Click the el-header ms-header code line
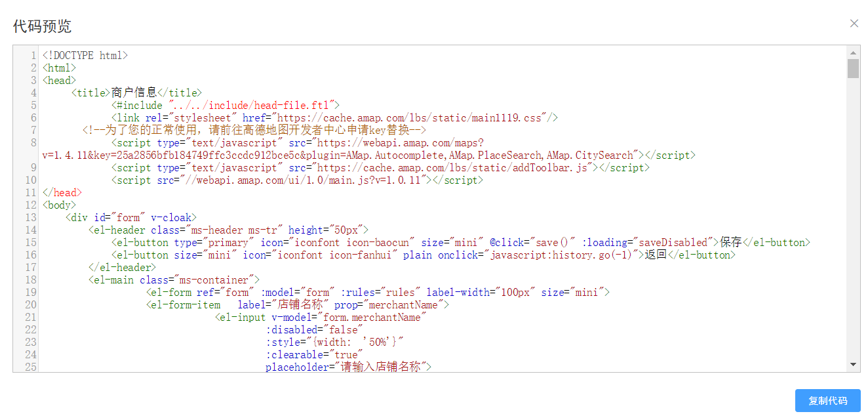Image resolution: width=868 pixels, height=416 pixels. pos(229,230)
